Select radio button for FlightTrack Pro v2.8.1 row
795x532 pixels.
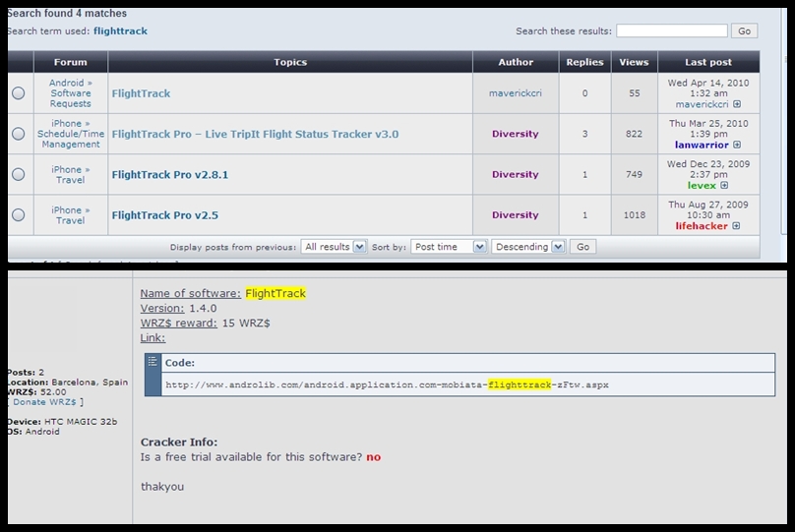pyautogui.click(x=19, y=174)
